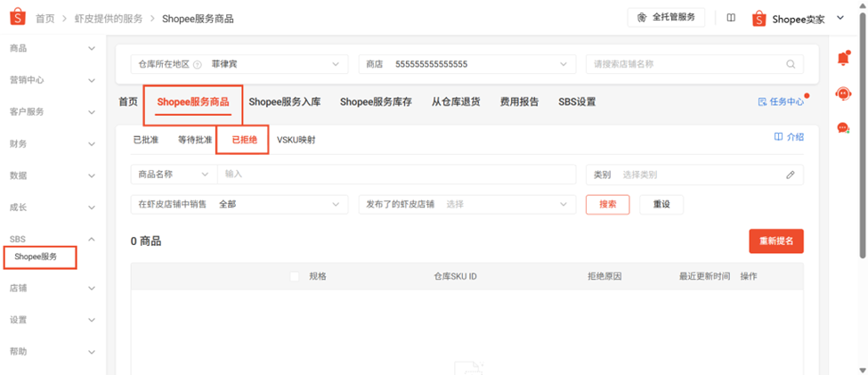868x375 pixels.
Task: Switch to the Shopee服务库存 tab
Action: [376, 102]
